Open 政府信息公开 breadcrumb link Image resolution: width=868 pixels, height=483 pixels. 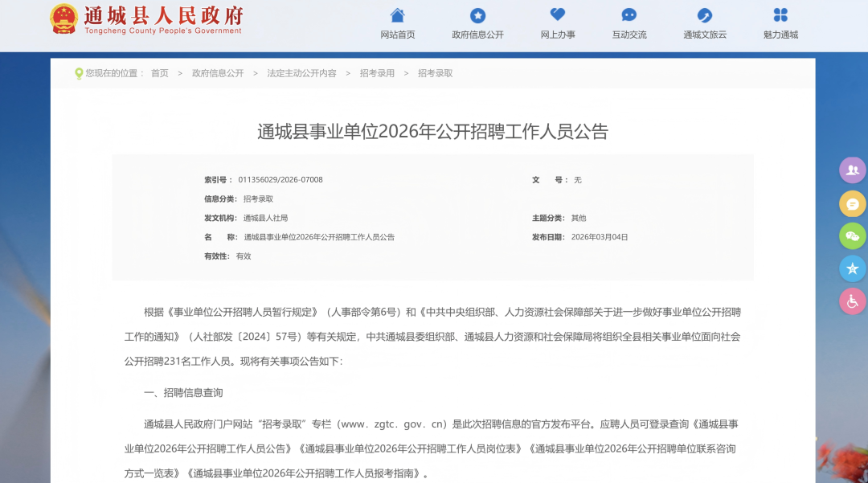coord(217,73)
